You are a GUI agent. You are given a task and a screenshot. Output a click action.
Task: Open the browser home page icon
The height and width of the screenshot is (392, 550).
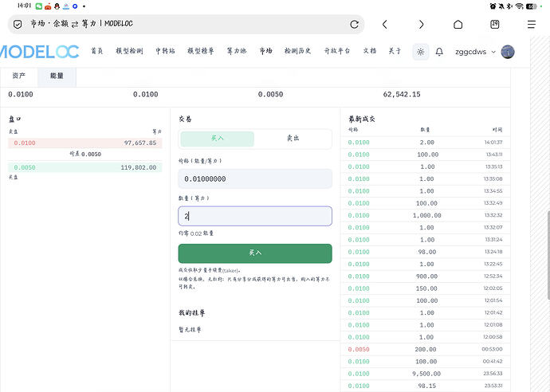click(458, 24)
